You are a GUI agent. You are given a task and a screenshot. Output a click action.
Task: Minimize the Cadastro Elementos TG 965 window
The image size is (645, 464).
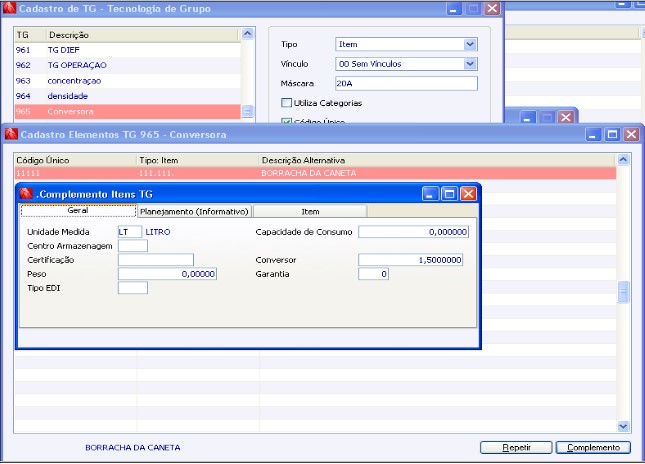click(593, 135)
